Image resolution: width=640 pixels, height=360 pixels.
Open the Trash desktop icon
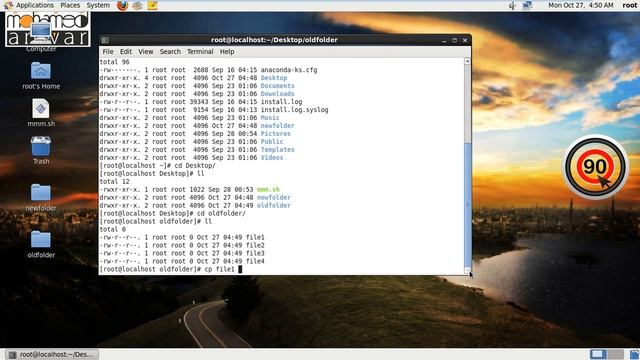click(x=41, y=147)
